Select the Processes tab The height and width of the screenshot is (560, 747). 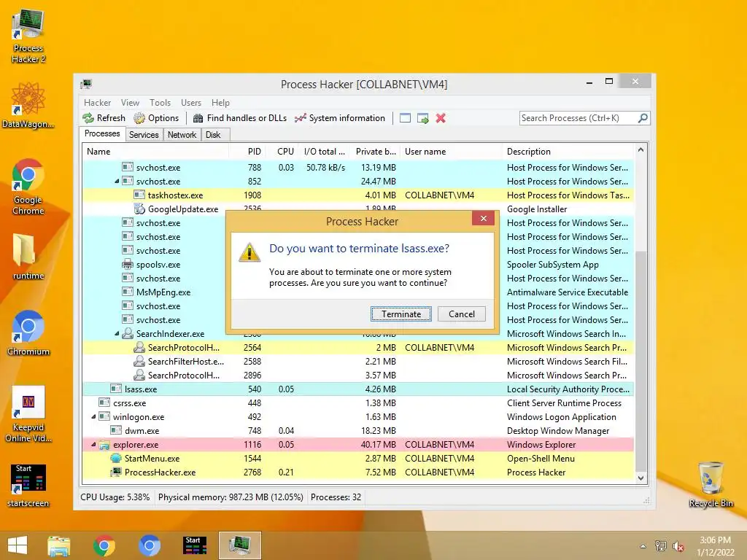[x=102, y=134]
